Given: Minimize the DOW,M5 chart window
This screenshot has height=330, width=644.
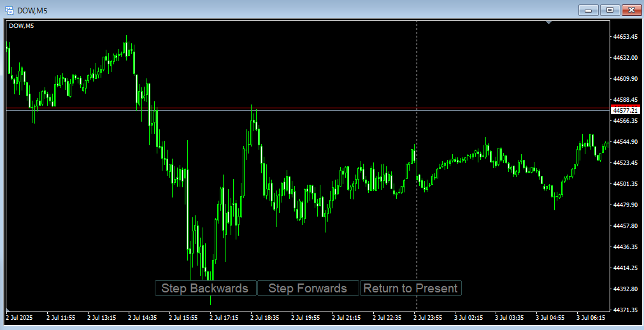Looking at the screenshot, I should point(588,10).
